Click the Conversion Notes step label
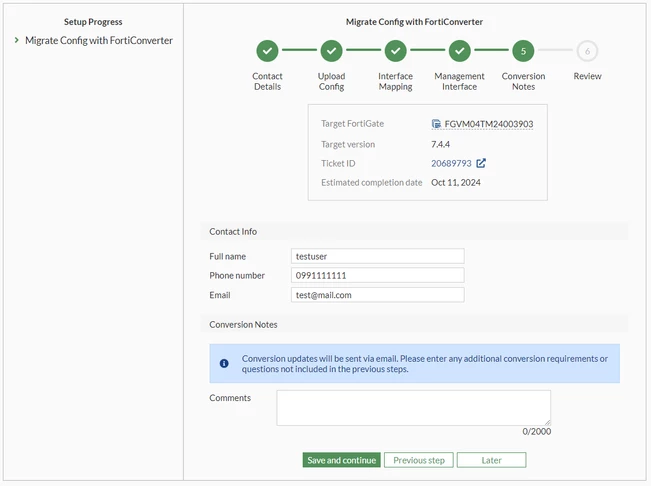The height and width of the screenshot is (486, 651). click(x=524, y=81)
